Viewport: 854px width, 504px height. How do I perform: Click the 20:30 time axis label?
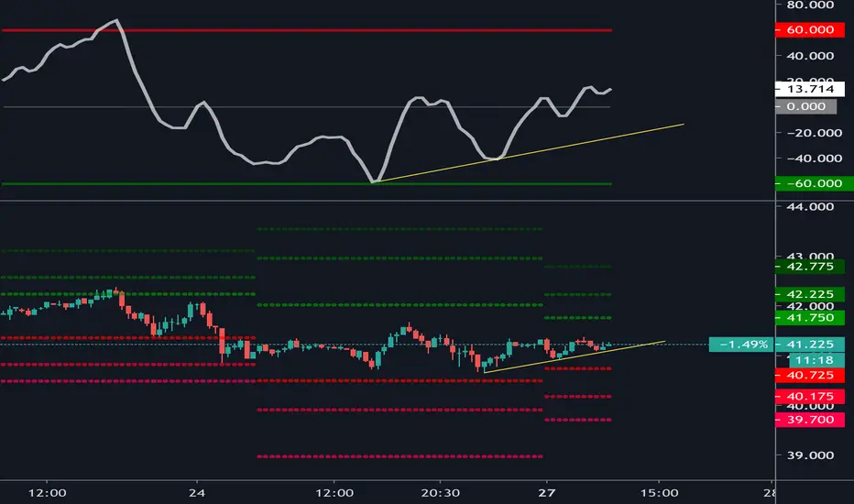440,493
